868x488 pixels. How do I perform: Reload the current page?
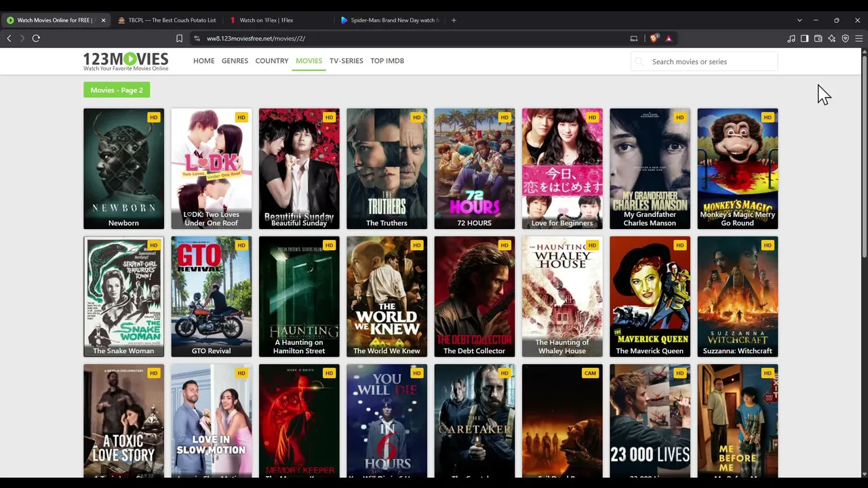pyautogui.click(x=36, y=39)
